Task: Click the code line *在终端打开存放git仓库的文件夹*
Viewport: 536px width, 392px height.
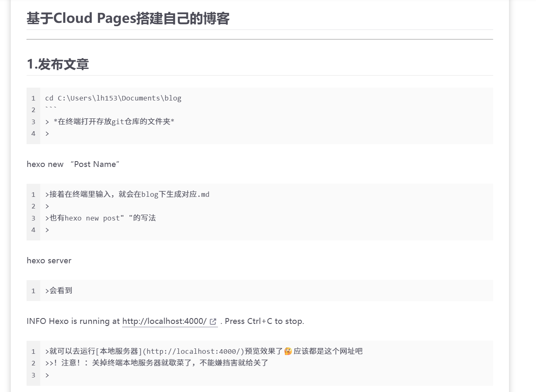Action: 110,122
